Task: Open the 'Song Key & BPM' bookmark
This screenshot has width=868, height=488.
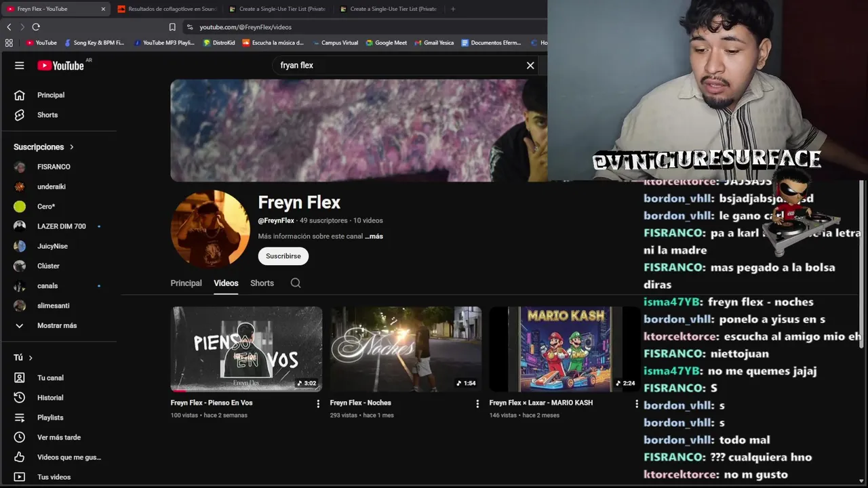Action: [94, 43]
